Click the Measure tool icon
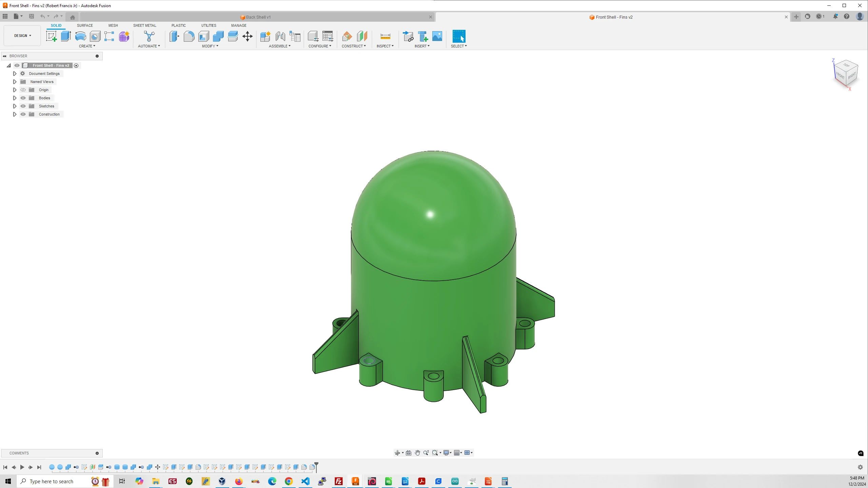868x488 pixels. click(x=385, y=36)
